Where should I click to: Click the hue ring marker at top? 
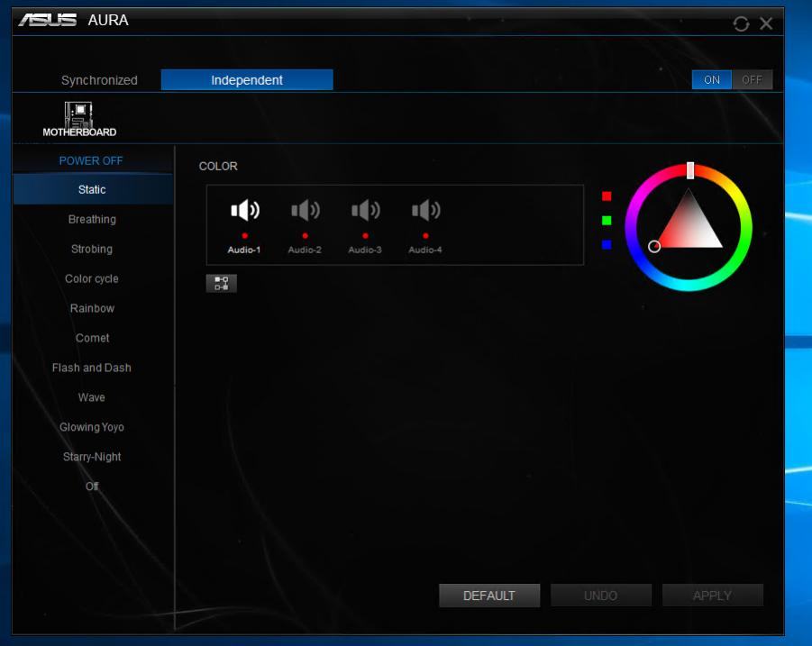click(x=689, y=170)
